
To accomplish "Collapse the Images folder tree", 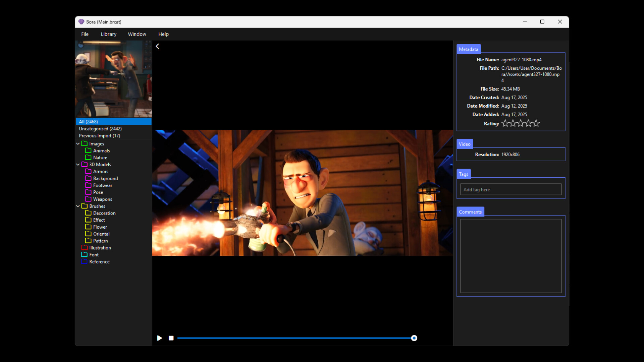I will pos(78,144).
